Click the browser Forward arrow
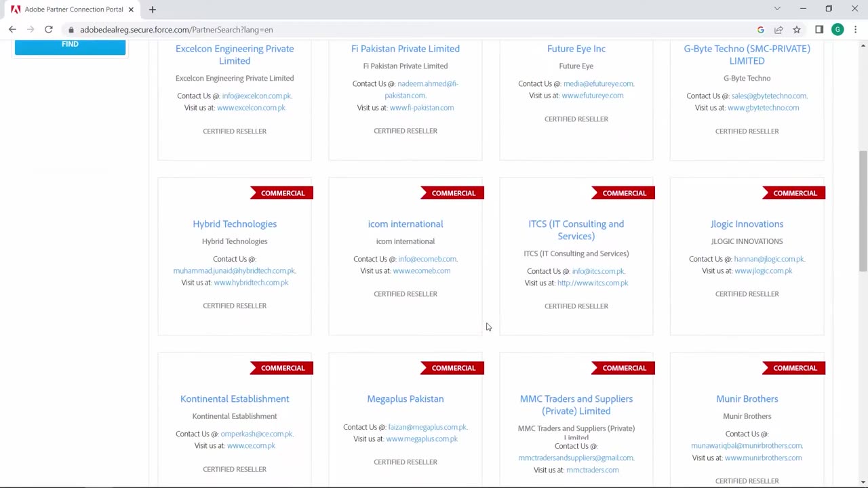The image size is (868, 488). [x=31, y=30]
